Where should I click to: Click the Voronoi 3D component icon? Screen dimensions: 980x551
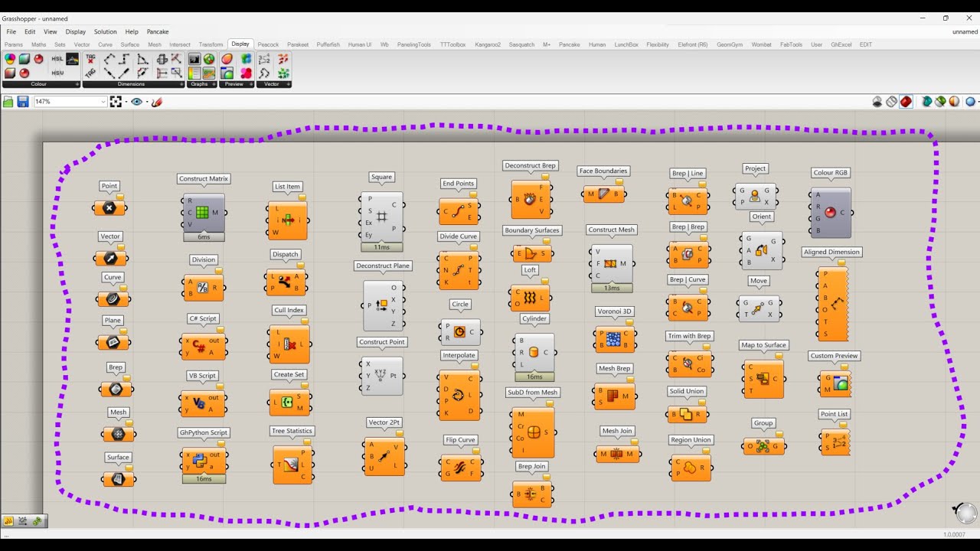coord(613,339)
